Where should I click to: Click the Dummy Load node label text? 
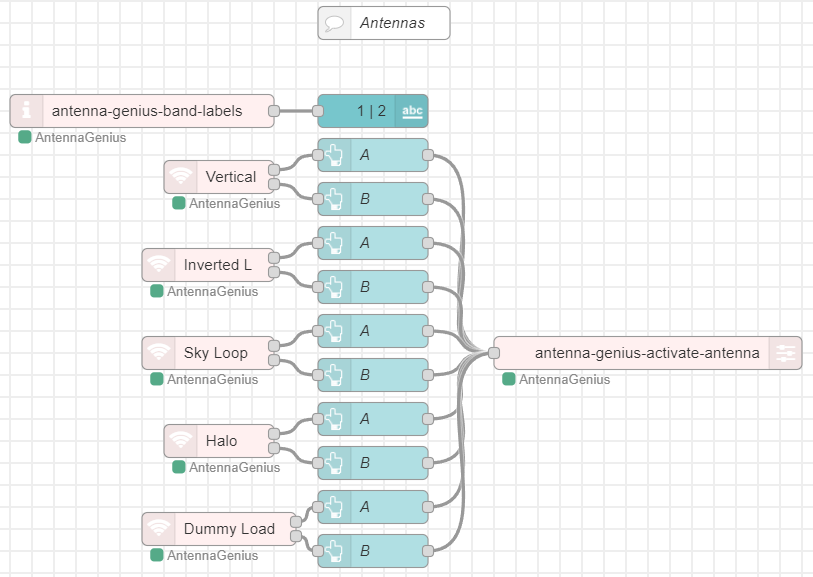coord(229,529)
